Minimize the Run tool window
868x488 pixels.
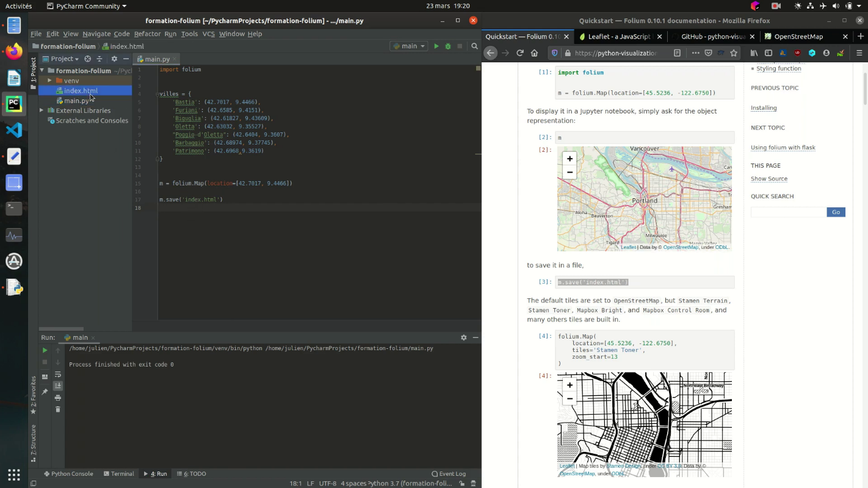pyautogui.click(x=476, y=337)
